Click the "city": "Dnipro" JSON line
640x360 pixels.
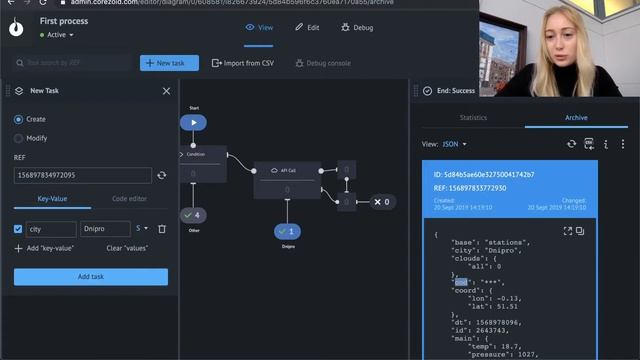[x=487, y=251]
